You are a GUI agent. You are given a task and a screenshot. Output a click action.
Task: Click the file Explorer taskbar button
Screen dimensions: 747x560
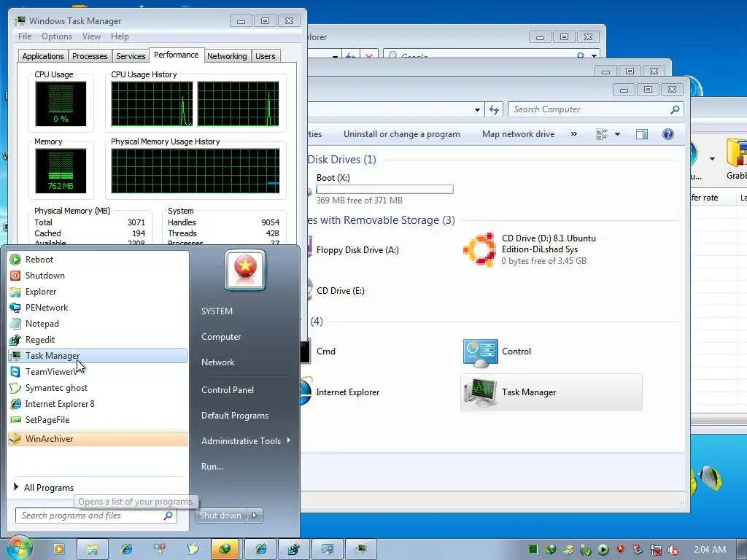93,549
